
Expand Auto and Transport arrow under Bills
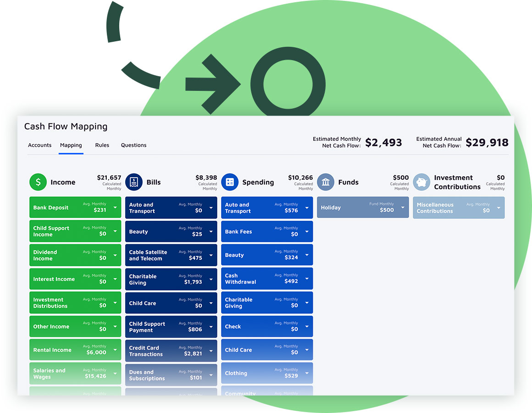[211, 208]
